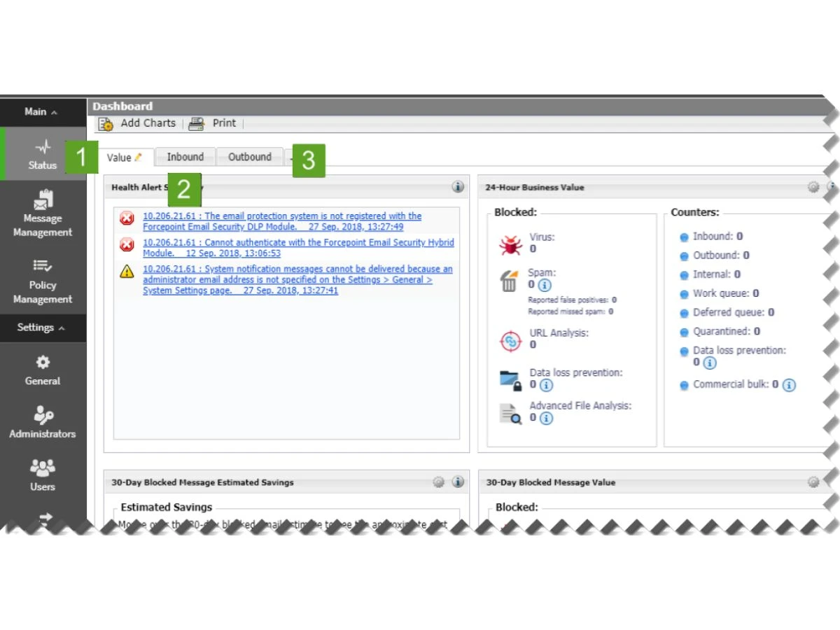Click the URL Analysis target icon
Viewport: 840px width, 630px height.
pos(510,340)
